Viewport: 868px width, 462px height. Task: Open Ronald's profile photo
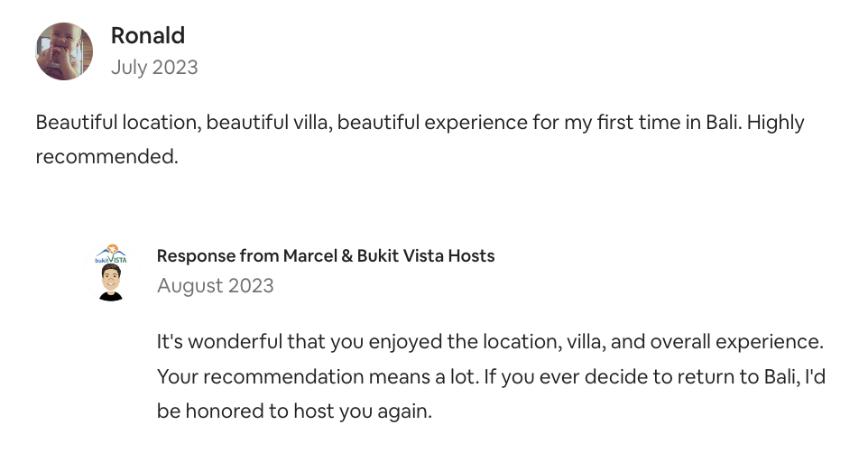(x=64, y=51)
